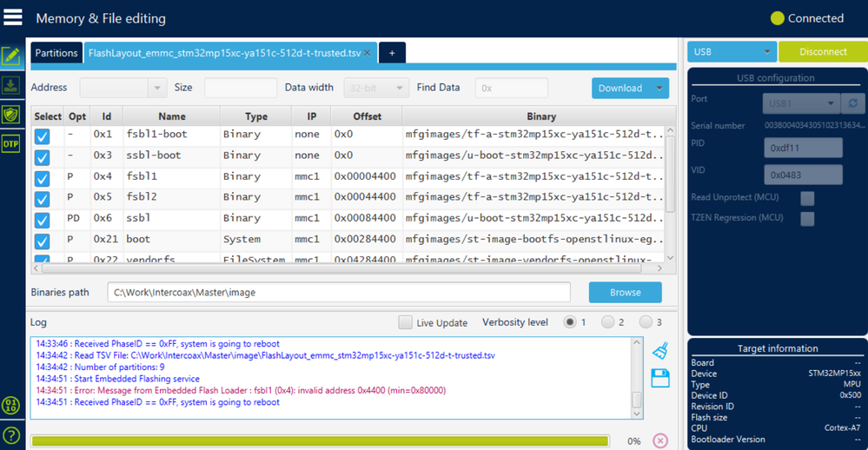Image resolution: width=868 pixels, height=450 pixels.
Task: Open the Address dropdown
Action: (x=156, y=88)
